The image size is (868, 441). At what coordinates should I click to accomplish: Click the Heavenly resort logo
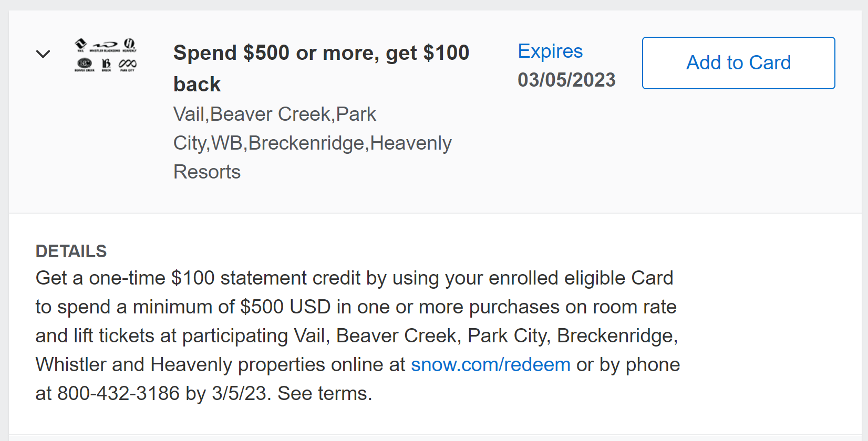click(129, 45)
